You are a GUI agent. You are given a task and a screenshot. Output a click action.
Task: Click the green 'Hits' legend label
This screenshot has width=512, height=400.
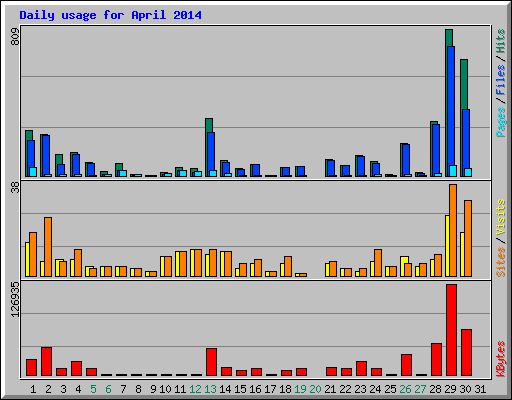coord(501,41)
